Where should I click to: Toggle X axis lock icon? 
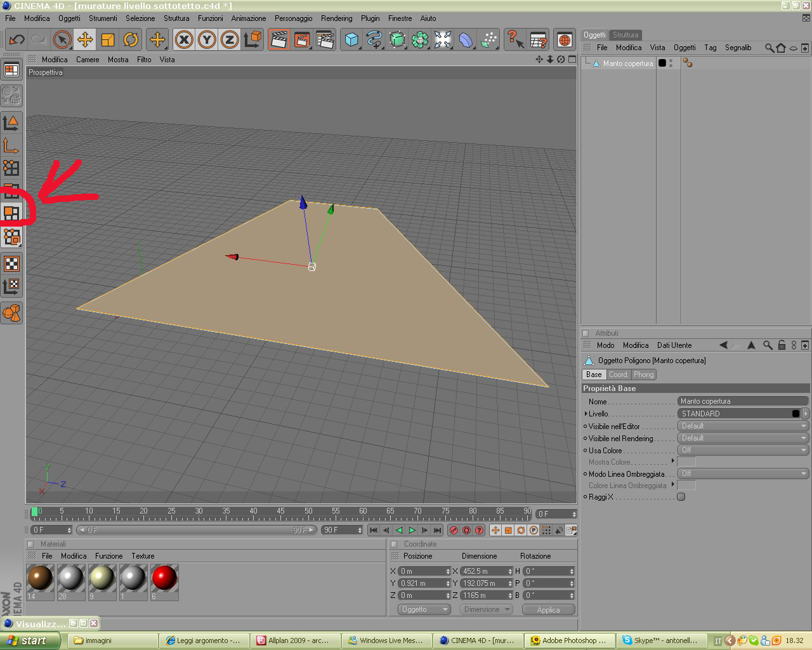184,40
